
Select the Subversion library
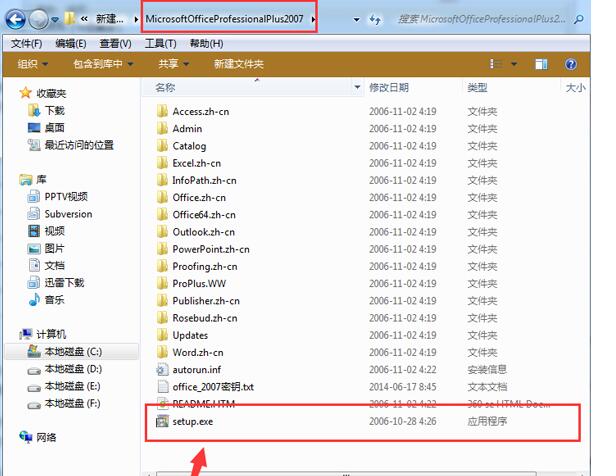(x=68, y=214)
